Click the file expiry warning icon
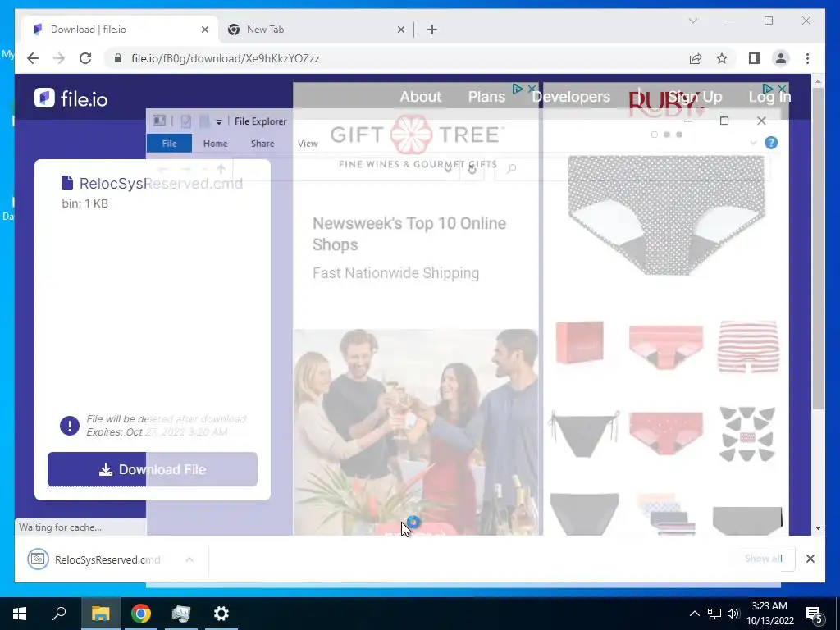 [x=70, y=426]
